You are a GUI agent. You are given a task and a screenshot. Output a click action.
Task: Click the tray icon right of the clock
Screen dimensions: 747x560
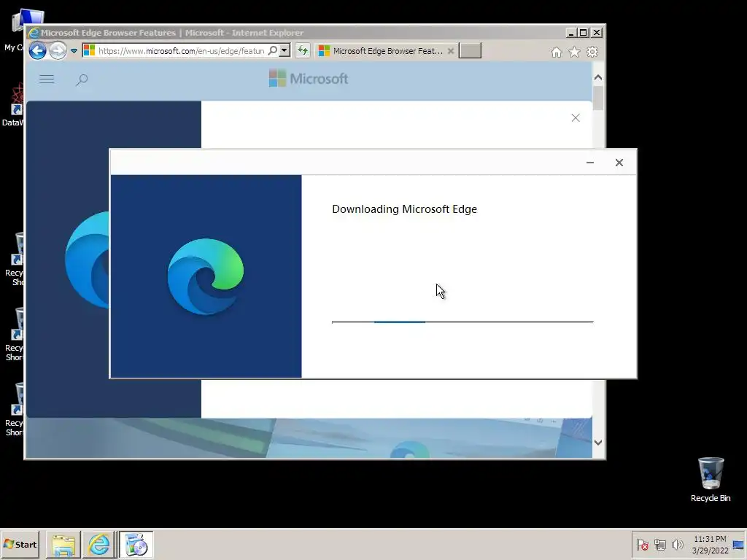point(739,545)
